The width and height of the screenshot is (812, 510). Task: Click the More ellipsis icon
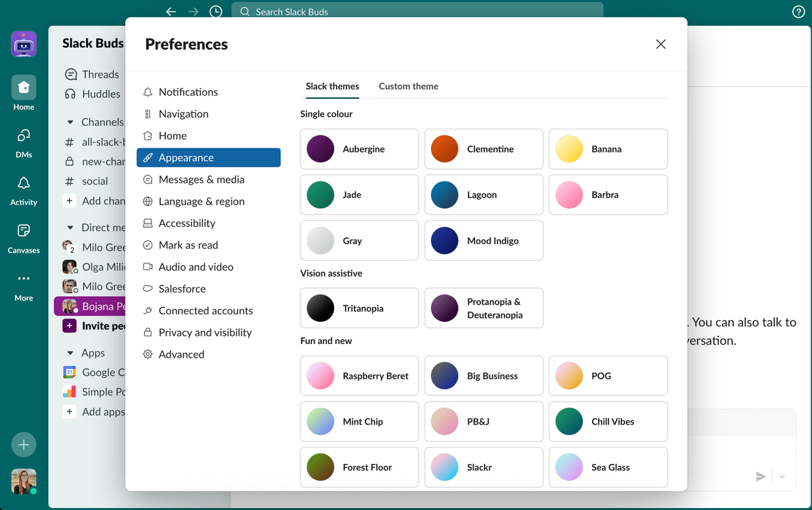pyautogui.click(x=24, y=278)
